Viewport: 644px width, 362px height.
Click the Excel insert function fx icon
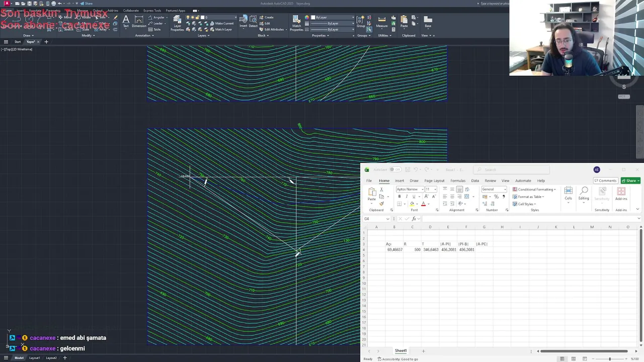(414, 219)
